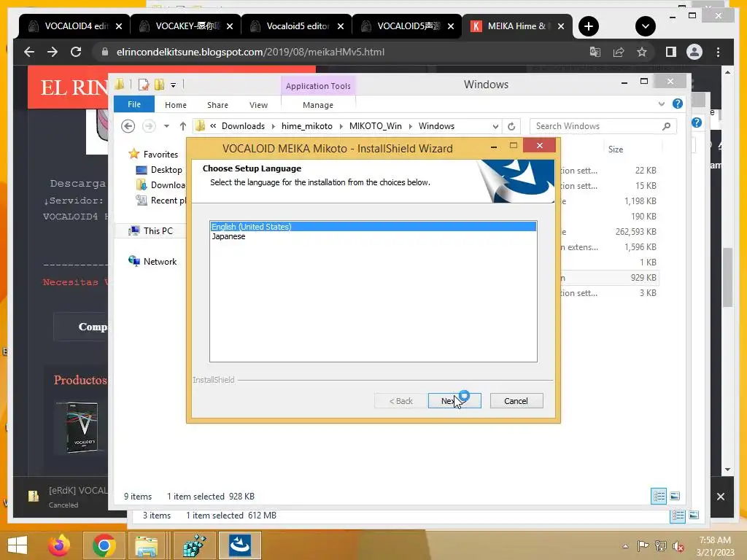Screen dimensions: 747x560
Task: Click Application Tools contextual tab
Action: (318, 86)
